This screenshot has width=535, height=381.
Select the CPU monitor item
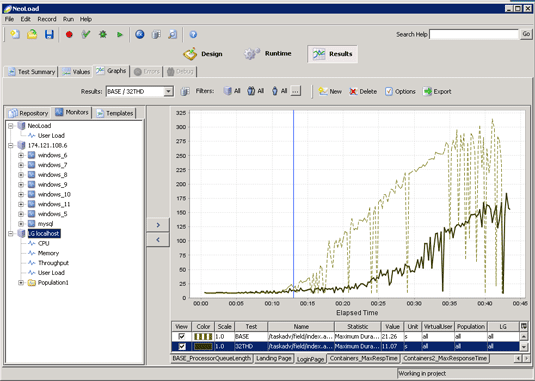pos(43,244)
